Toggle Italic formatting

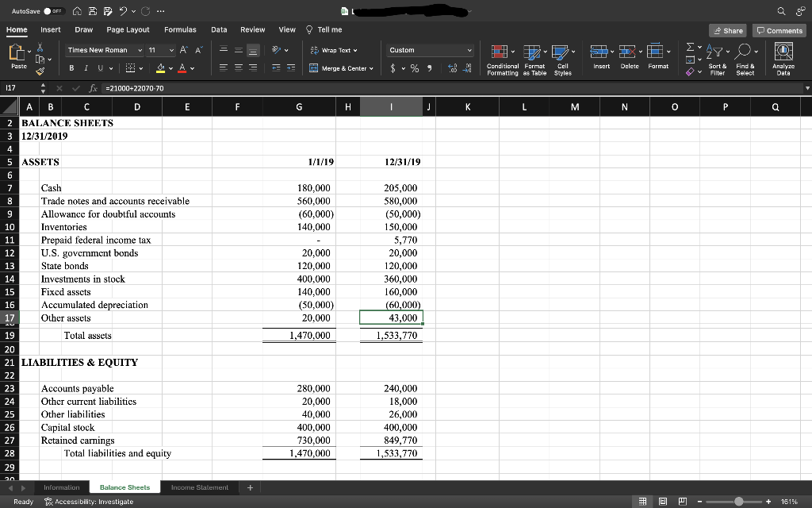[x=86, y=68]
